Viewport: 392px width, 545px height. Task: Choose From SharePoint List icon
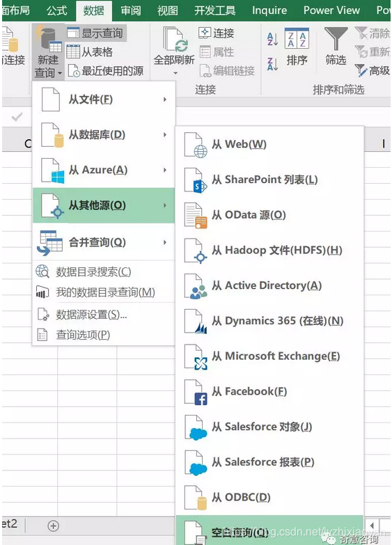[195, 180]
